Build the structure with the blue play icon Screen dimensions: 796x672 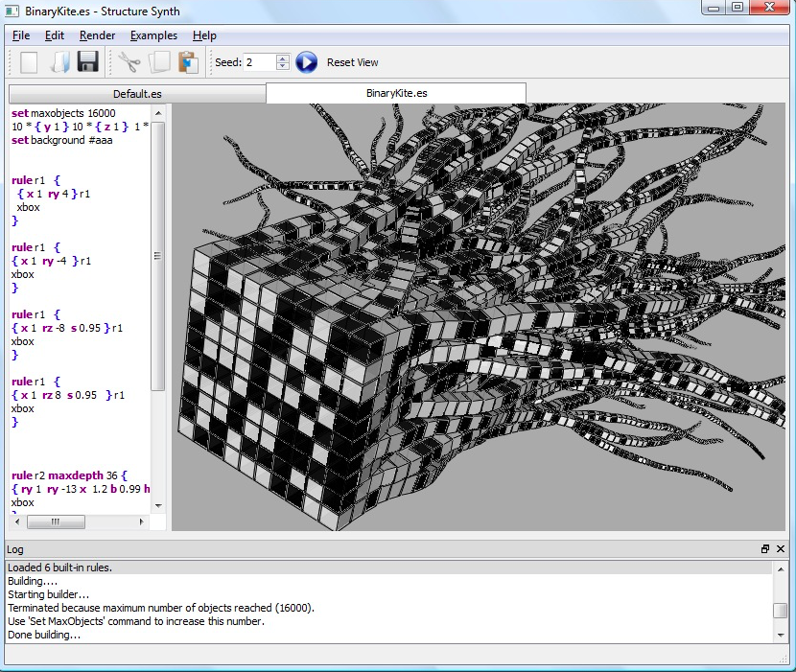pyautogui.click(x=306, y=61)
